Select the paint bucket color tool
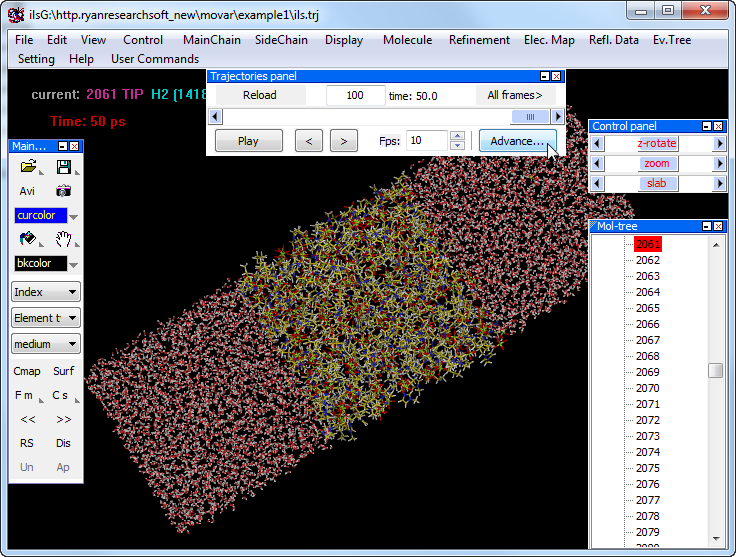 click(x=28, y=239)
